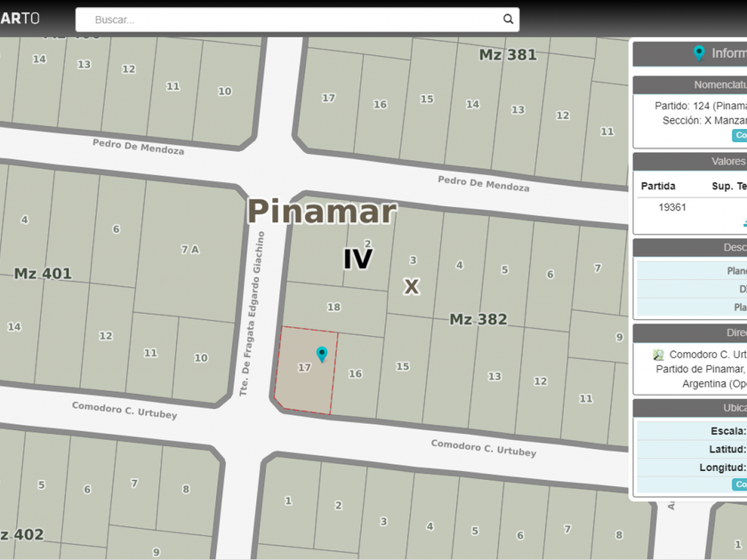Select partida number 19361
Screen dimensions: 747x560
pyautogui.click(x=672, y=207)
